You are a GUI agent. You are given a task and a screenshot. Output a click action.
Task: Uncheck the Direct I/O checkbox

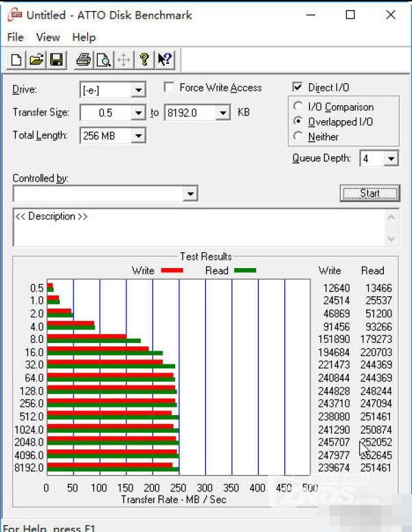click(297, 87)
